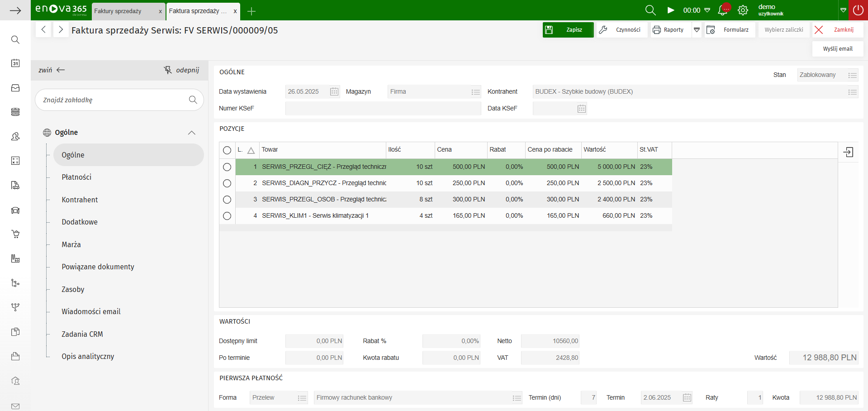868x411 pixels.
Task: Click the notifications bell icon
Action: tap(723, 10)
